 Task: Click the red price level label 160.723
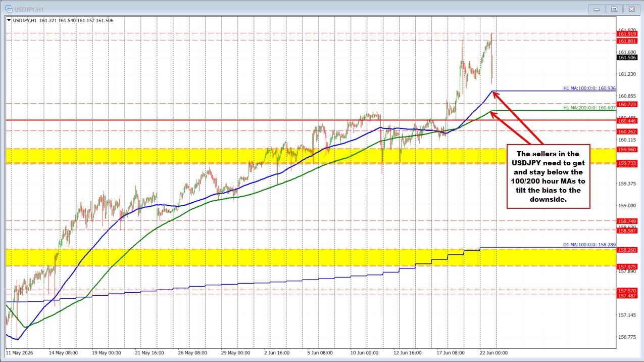click(627, 104)
